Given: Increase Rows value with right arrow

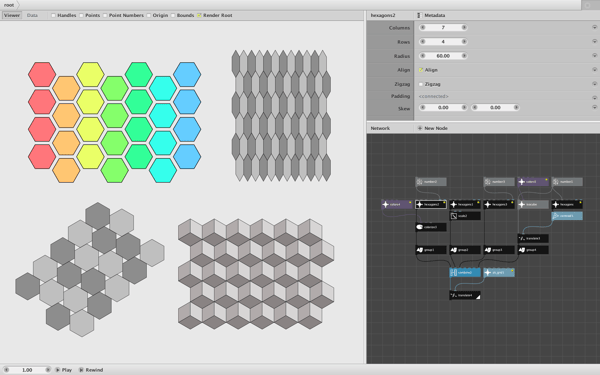Looking at the screenshot, I should coord(464,42).
